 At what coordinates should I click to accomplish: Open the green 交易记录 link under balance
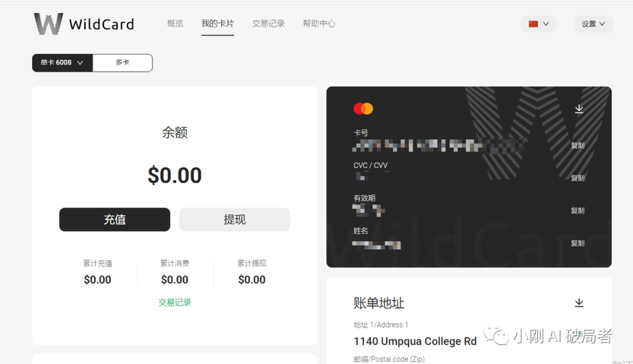(x=175, y=302)
